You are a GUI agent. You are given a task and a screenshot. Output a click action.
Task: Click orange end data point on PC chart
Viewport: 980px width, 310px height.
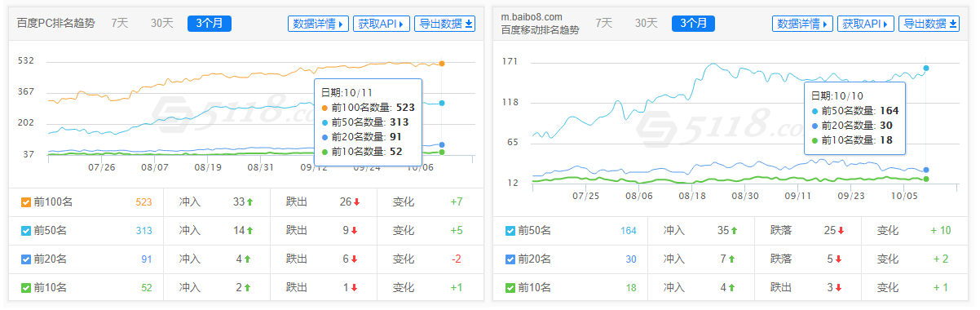pyautogui.click(x=441, y=63)
